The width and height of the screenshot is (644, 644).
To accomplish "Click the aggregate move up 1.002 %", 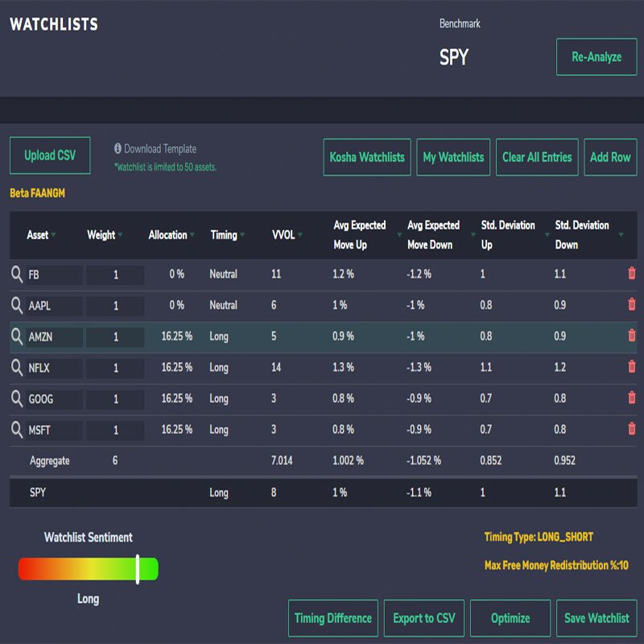I will tap(348, 460).
